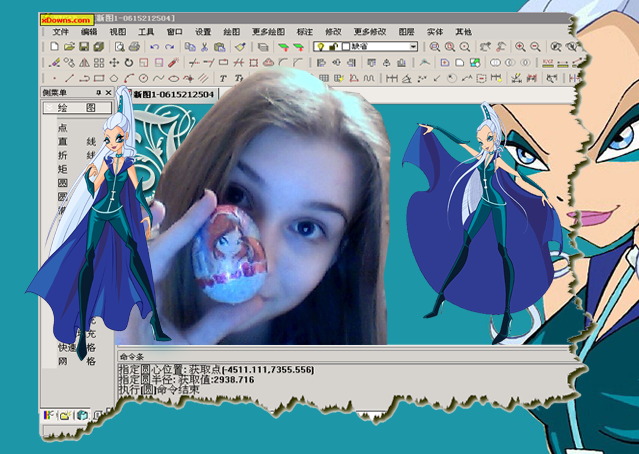The image size is (639, 454).
Task: Select the mirror tool triangle icon
Action: pos(84,63)
